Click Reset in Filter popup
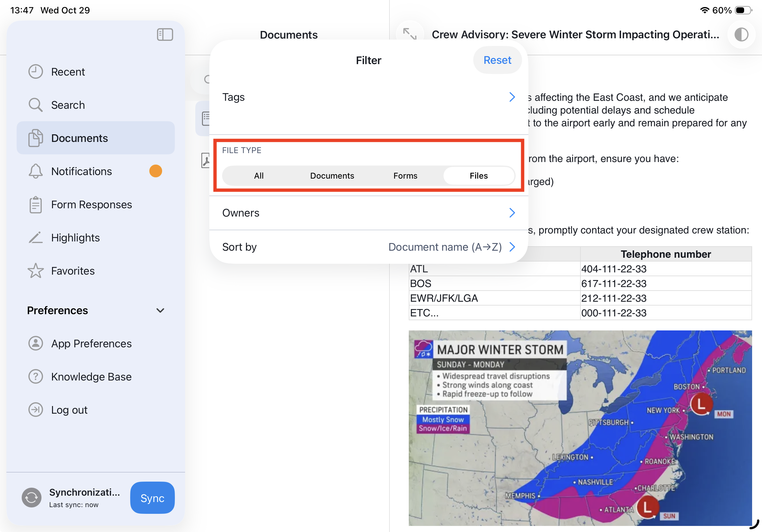This screenshot has width=762, height=532. pyautogui.click(x=497, y=60)
